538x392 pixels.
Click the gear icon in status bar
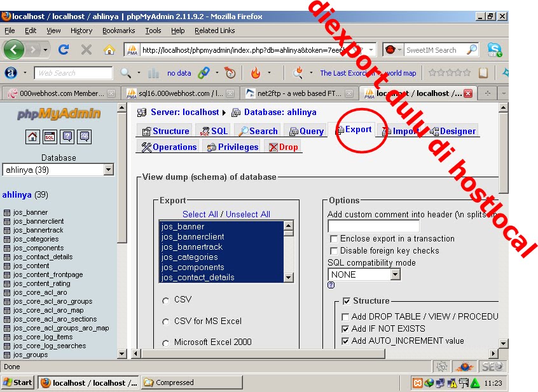click(442, 367)
